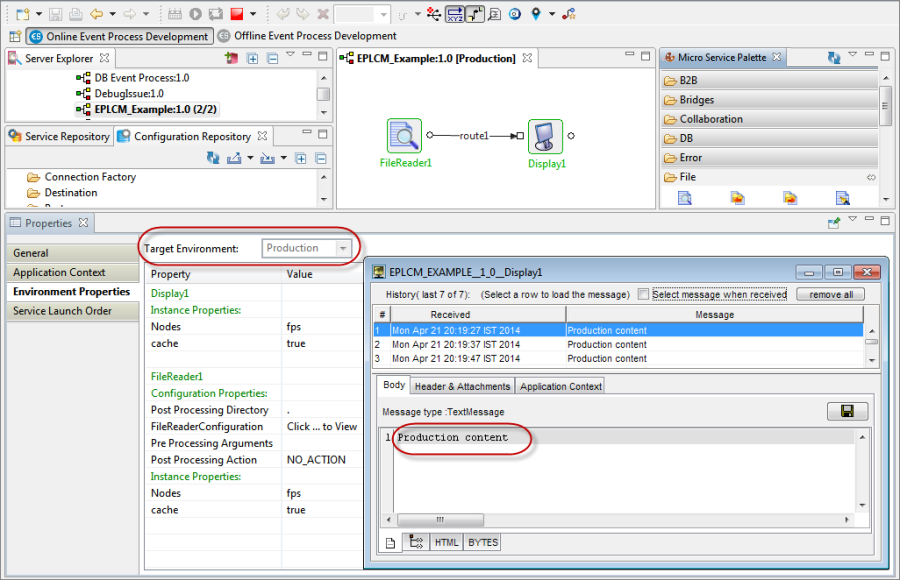
Task: Open dropdown arrow next to New wizard icon
Action: (39, 14)
